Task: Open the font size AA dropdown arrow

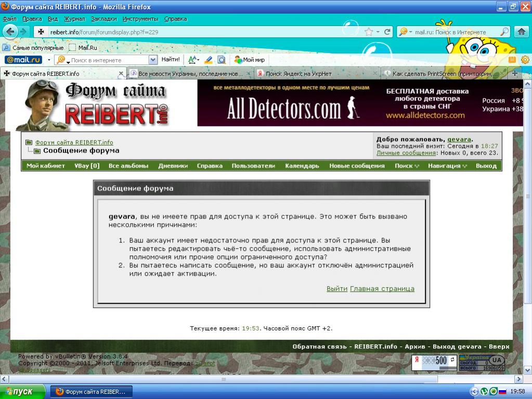Action: [x=198, y=60]
